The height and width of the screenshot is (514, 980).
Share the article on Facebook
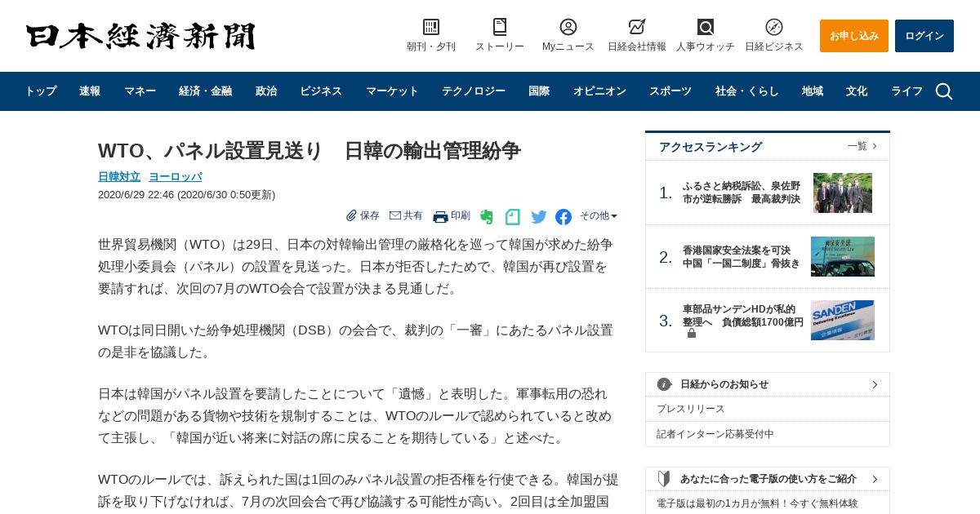pyautogui.click(x=563, y=216)
